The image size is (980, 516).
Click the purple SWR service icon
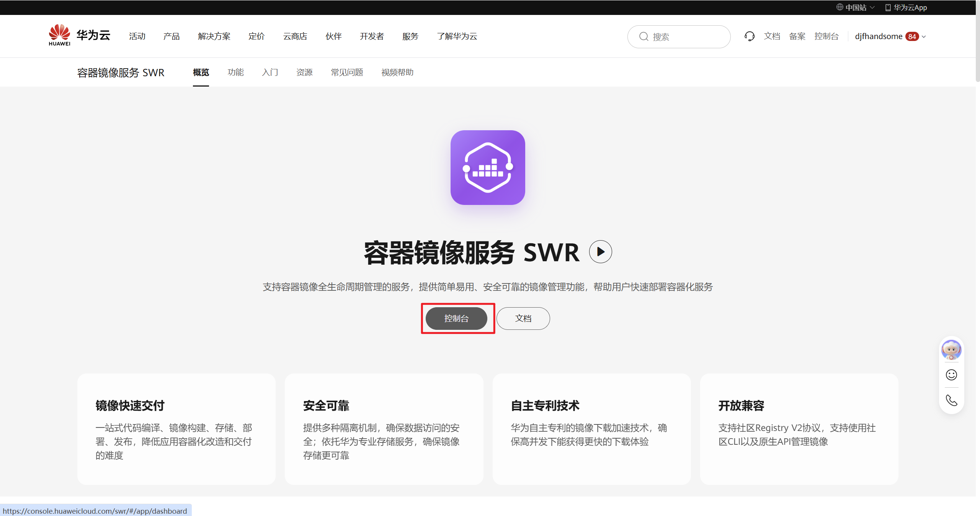488,167
